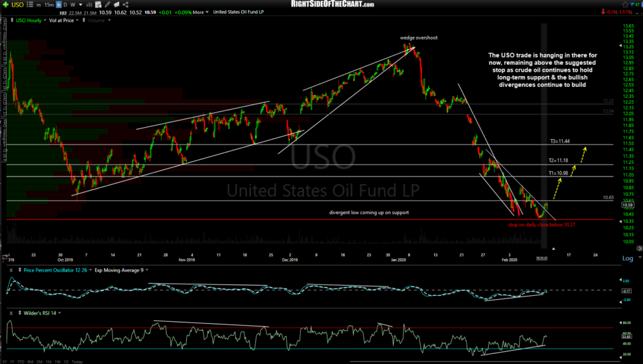The width and height of the screenshot is (643, 364).
Task: Click the T1=10.98 target label
Action: pyautogui.click(x=558, y=173)
